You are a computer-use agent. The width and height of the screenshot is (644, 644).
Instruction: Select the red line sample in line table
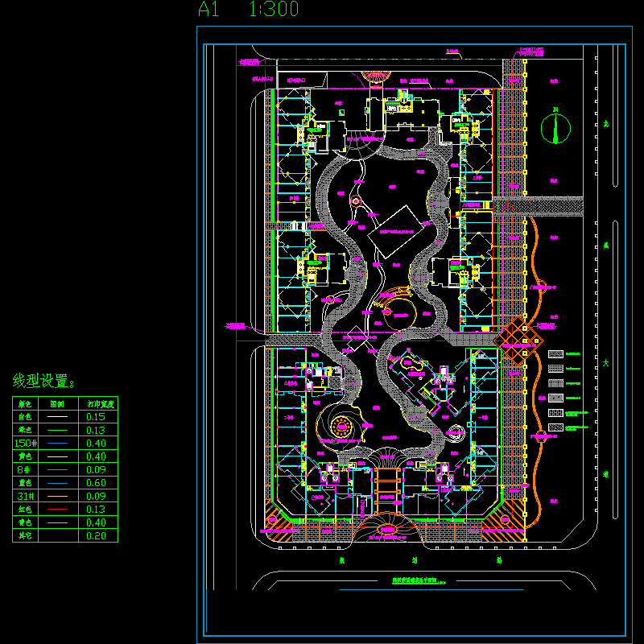[x=57, y=510]
